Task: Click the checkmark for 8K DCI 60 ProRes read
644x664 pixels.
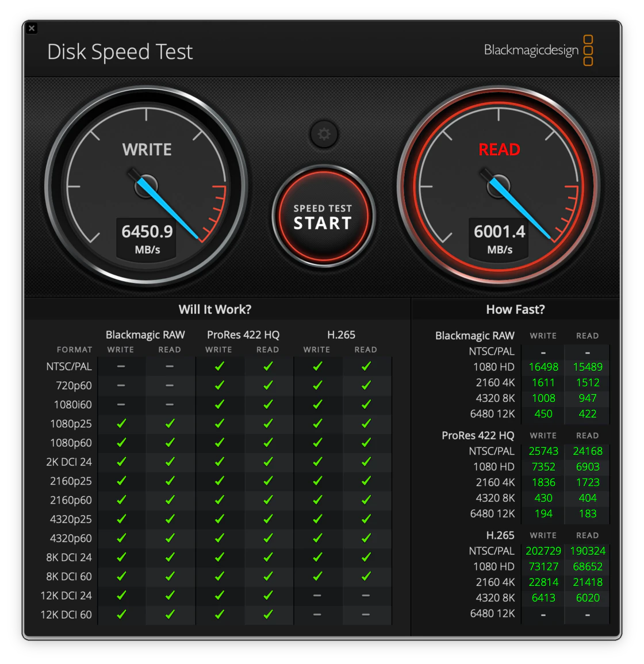Action: pos(267,577)
